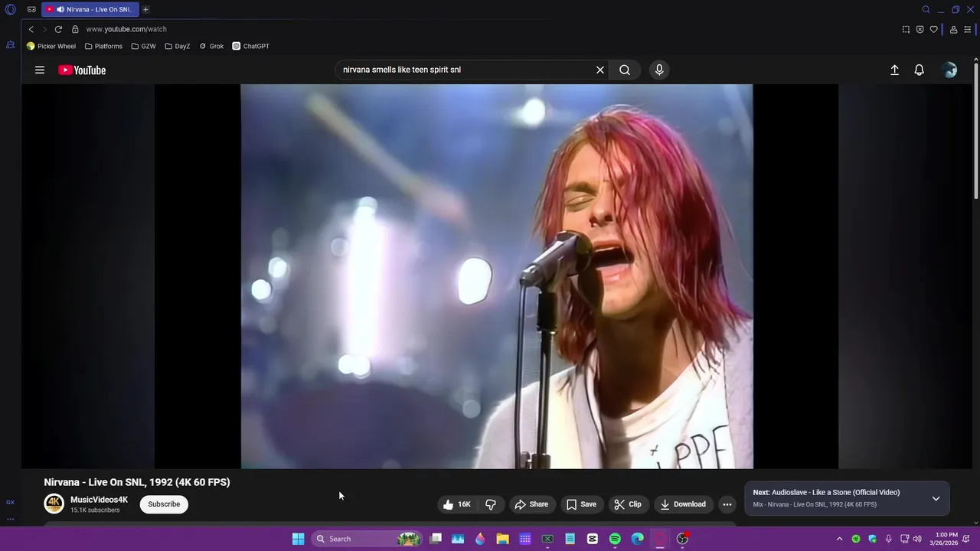Open the Windows Start menu
The height and width of the screenshot is (551, 980).
(x=298, y=539)
